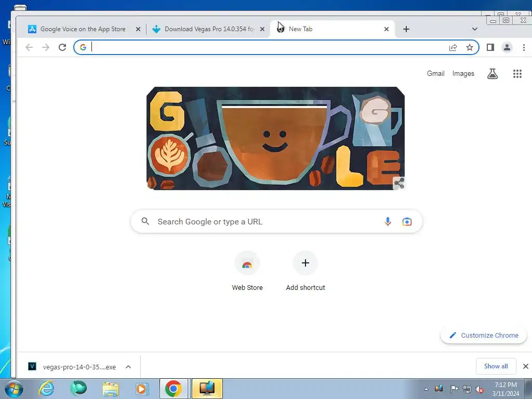Click the Chrome taskbar button

coord(174,389)
